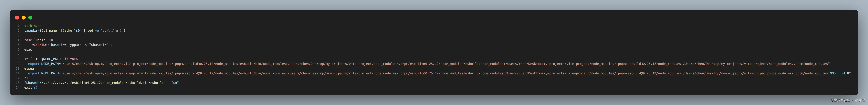This screenshot has width=868, height=105.
Task: Click the case keyword on line 4
Action: tap(28, 40)
